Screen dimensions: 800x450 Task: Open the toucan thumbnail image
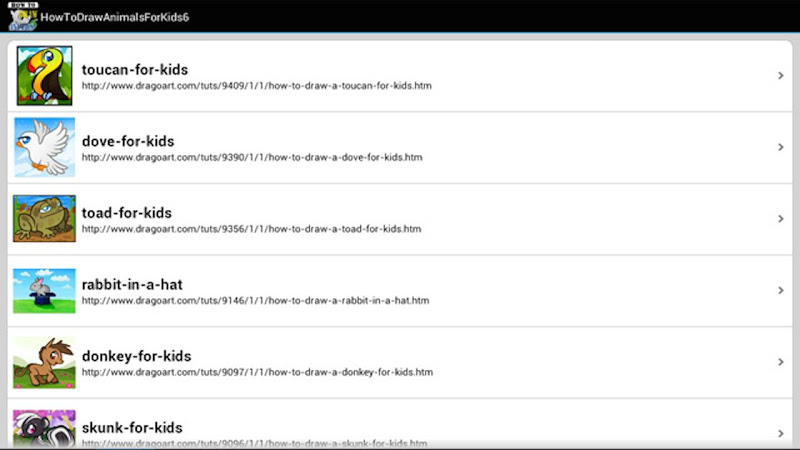coord(44,76)
